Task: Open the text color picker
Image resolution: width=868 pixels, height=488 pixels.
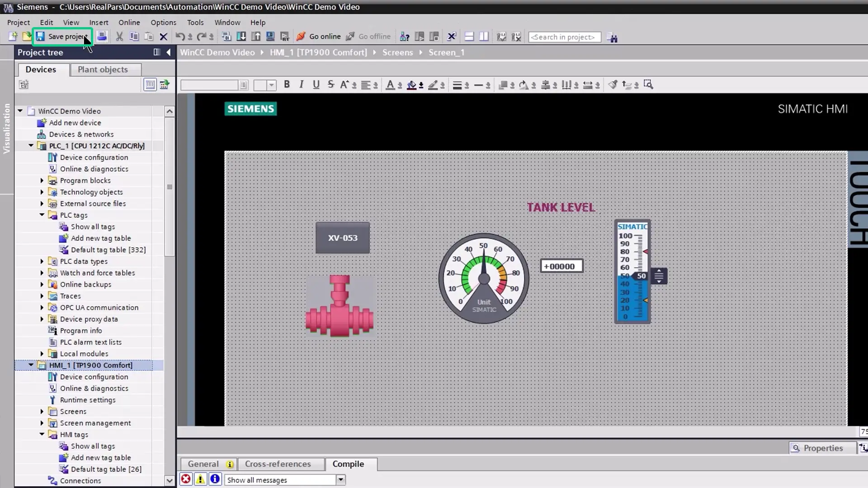Action: [390, 84]
